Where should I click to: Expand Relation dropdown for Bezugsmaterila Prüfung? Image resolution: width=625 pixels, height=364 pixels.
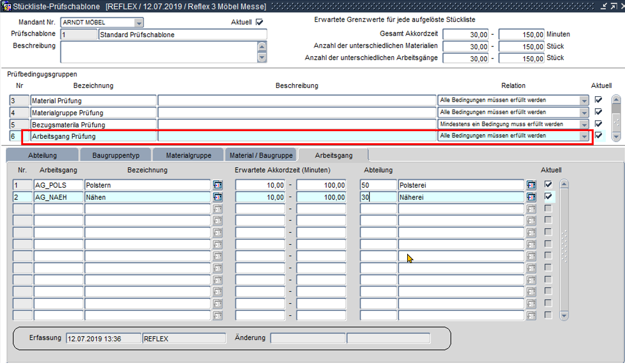point(584,124)
